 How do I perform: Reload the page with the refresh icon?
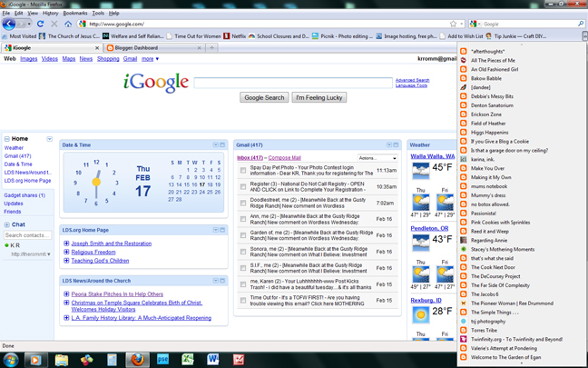[x=40, y=24]
